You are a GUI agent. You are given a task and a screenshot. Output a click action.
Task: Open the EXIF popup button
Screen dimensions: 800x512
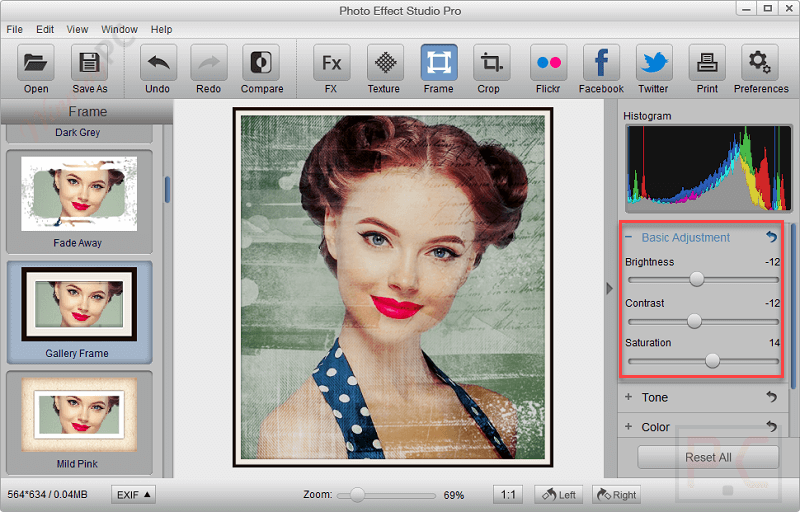pos(133,494)
